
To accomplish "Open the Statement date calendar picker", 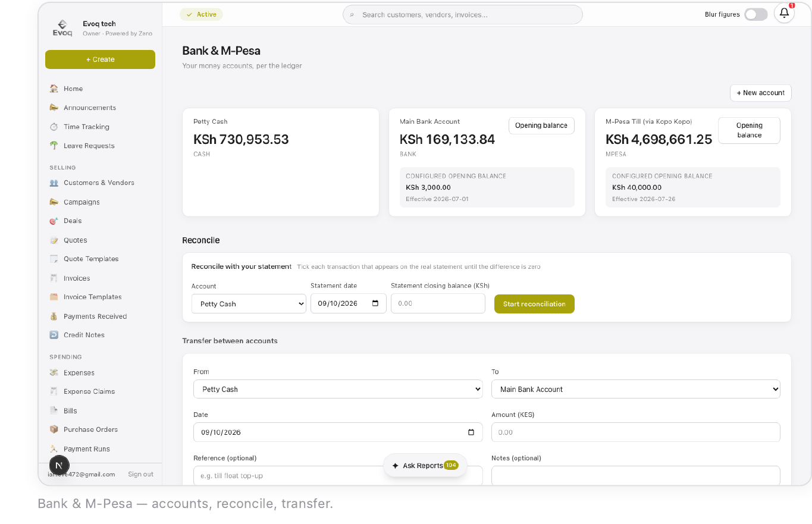I will point(375,303).
